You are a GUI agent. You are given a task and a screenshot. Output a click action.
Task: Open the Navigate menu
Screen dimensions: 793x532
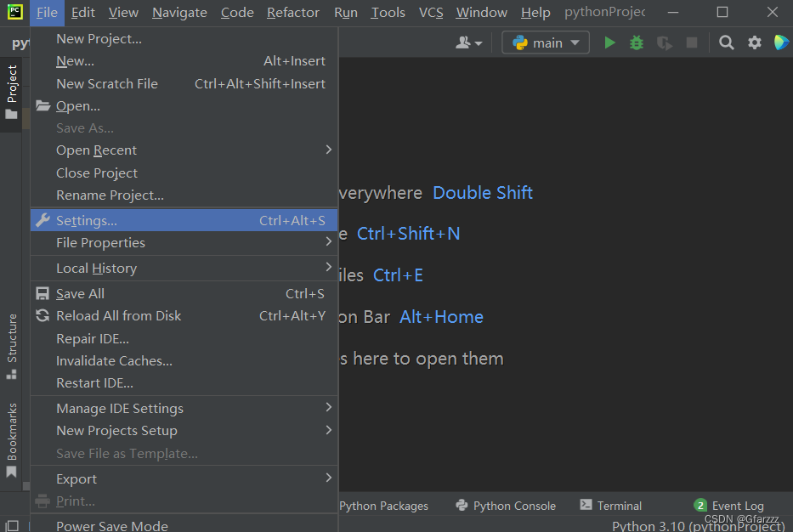pyautogui.click(x=179, y=13)
